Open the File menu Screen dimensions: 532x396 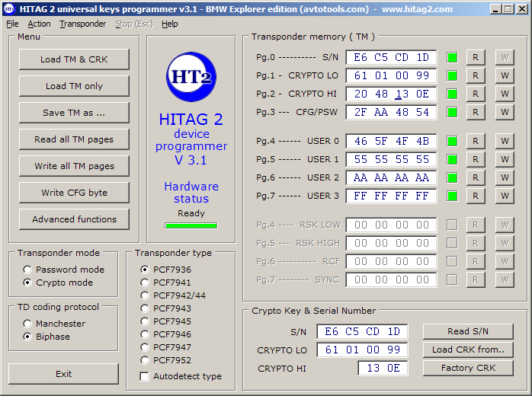(12, 24)
